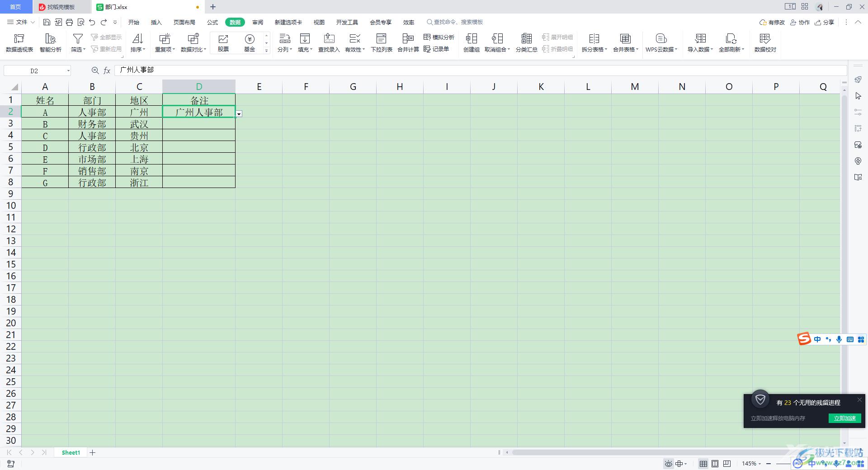
Task: Click the horizontal scrollbar thumb
Action: 651,452
